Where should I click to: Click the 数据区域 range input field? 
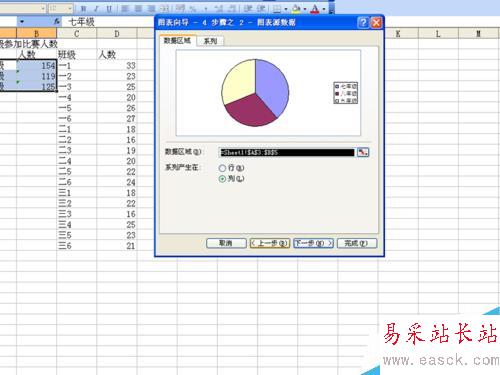tap(287, 152)
